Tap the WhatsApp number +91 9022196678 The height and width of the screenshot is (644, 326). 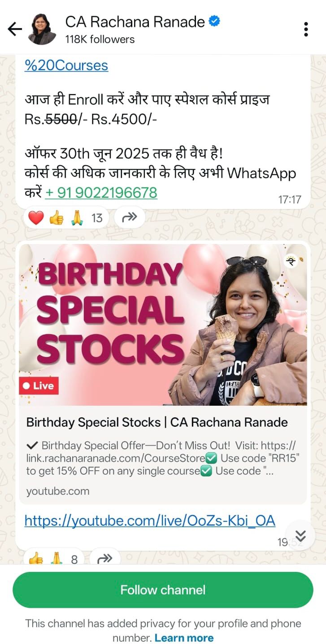(x=101, y=193)
